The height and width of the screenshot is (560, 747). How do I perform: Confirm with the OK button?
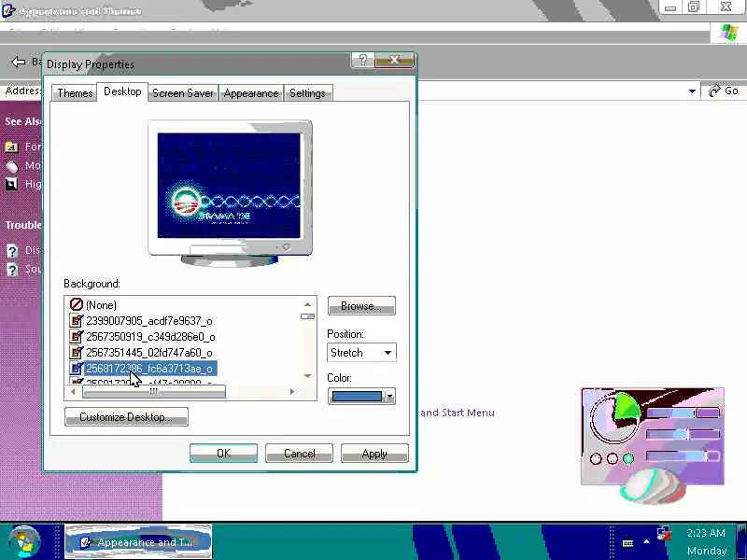coord(223,454)
